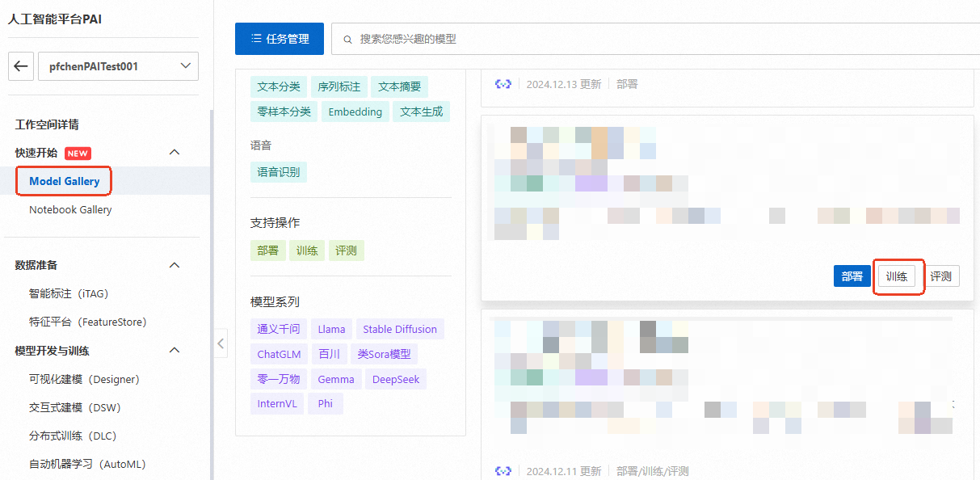Click the 语音 category heading

tap(261, 145)
